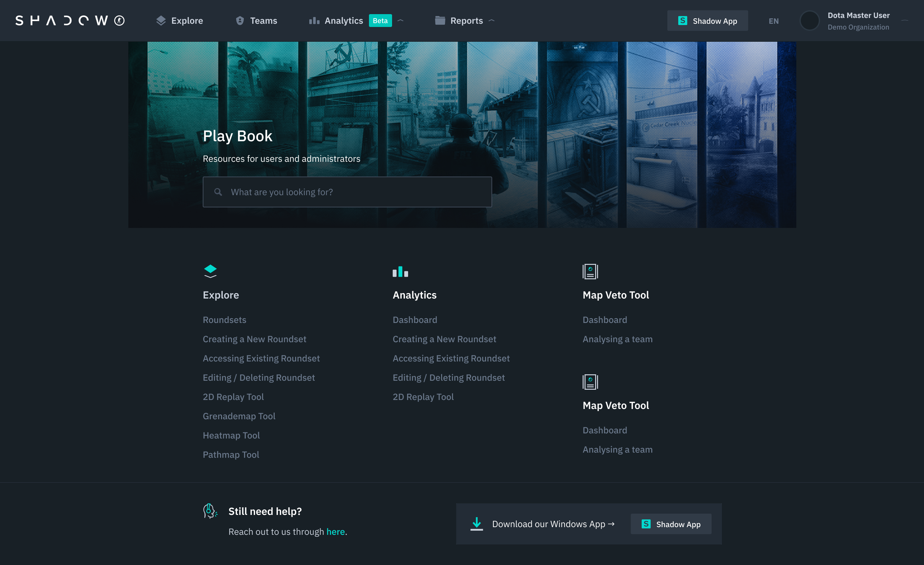
Task: Click the Teams shield icon
Action: (x=240, y=21)
